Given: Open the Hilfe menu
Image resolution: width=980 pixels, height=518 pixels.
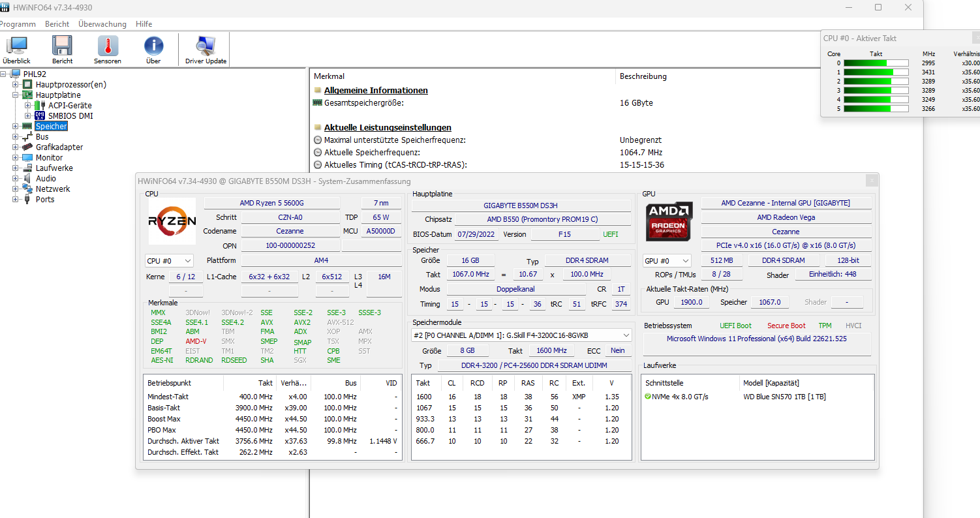Looking at the screenshot, I should tap(144, 24).
